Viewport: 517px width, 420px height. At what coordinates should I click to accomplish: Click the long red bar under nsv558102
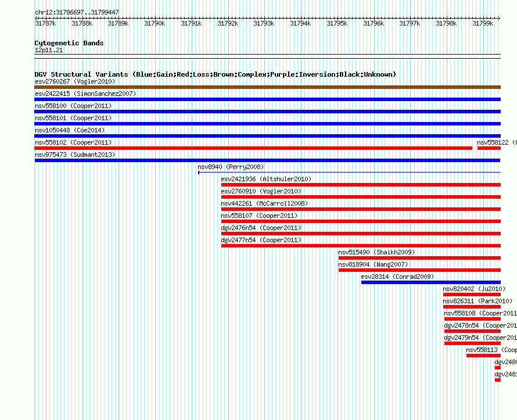pos(253,148)
